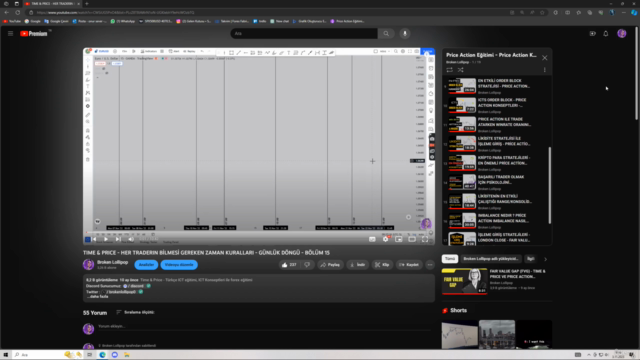This screenshot has height=360, width=640.
Task: Close the Price Action Eğitimi playlist panel
Action: tap(544, 58)
